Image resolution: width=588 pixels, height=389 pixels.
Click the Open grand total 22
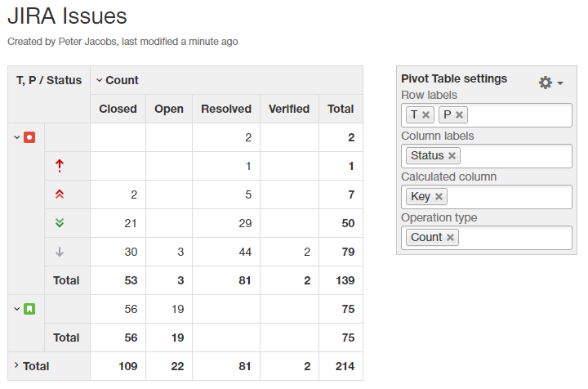pos(177,366)
